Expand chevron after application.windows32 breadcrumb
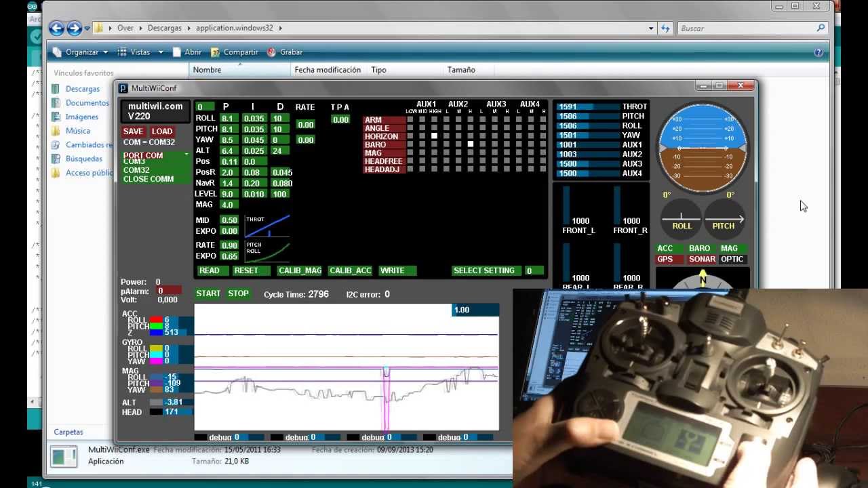The height and width of the screenshot is (488, 868). pyautogui.click(x=280, y=28)
